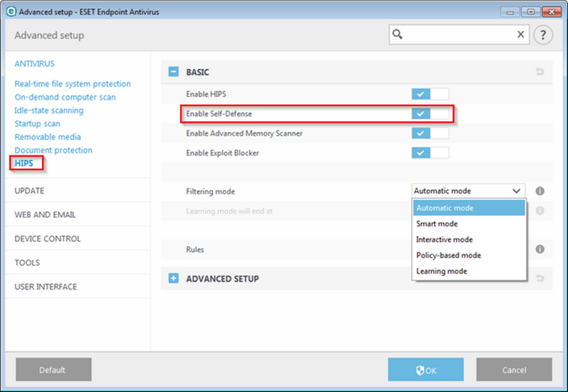
Task: Toggle Enable Advanced Memory Scanner switch
Action: click(430, 133)
